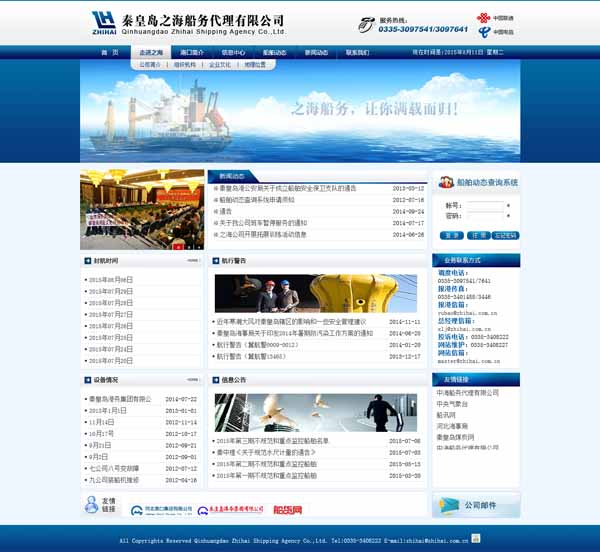Screen dimensions: 600x552
Task: Open 'more' in the 封航时间 panel
Action: (192, 260)
